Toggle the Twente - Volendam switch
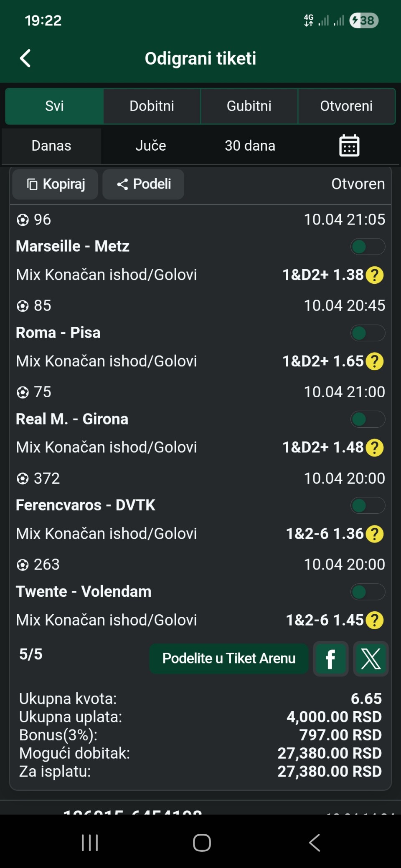Screen dimensions: 401x868 pyautogui.click(x=368, y=592)
